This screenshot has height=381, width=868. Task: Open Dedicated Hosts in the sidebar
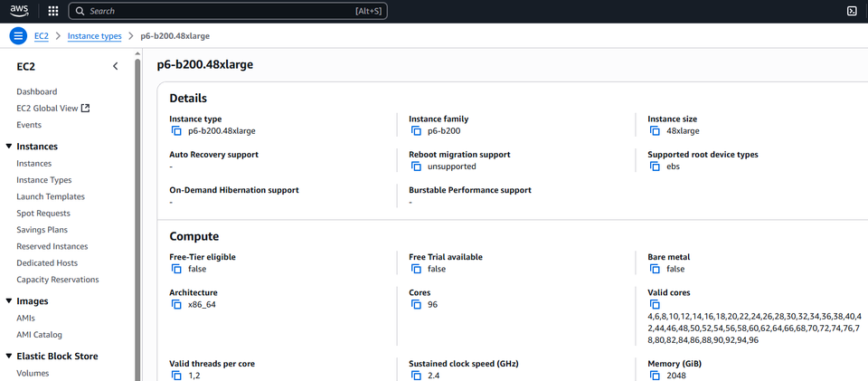click(x=47, y=263)
